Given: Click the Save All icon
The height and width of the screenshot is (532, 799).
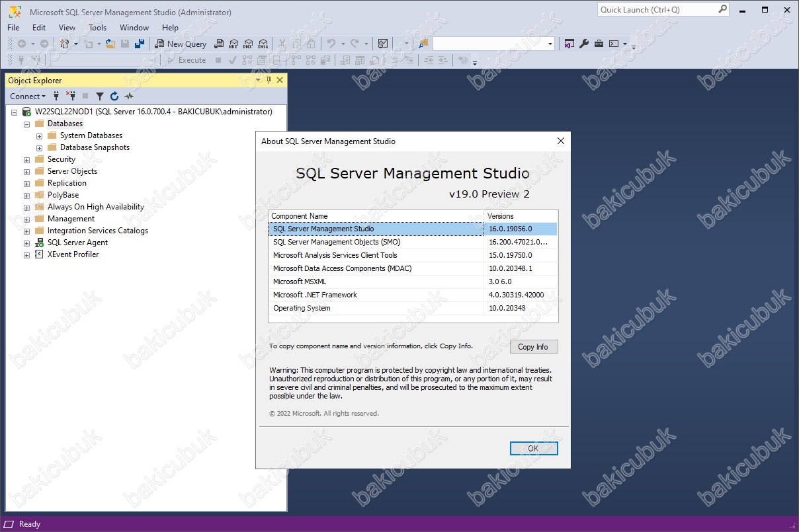Looking at the screenshot, I should (x=140, y=44).
